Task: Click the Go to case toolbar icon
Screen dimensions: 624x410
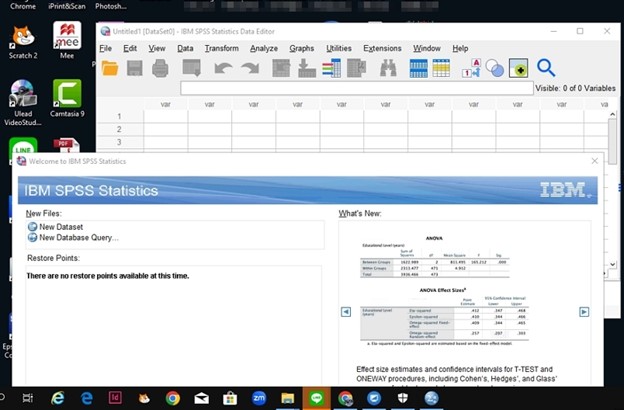Action: 281,68
